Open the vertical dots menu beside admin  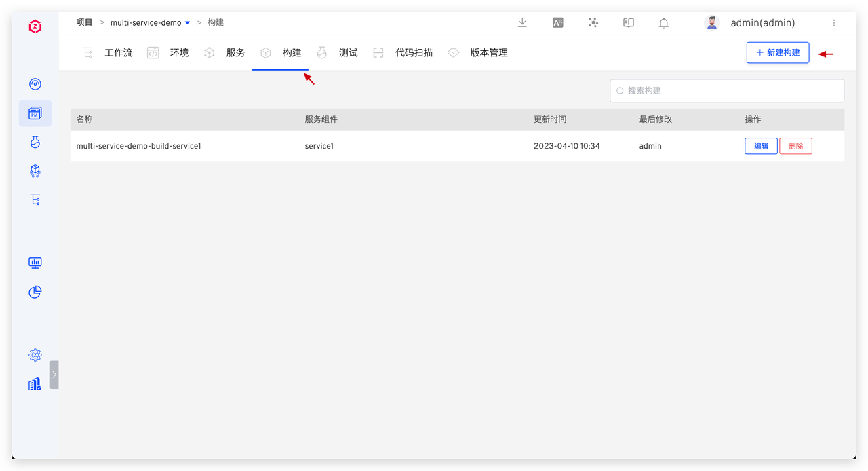(834, 23)
